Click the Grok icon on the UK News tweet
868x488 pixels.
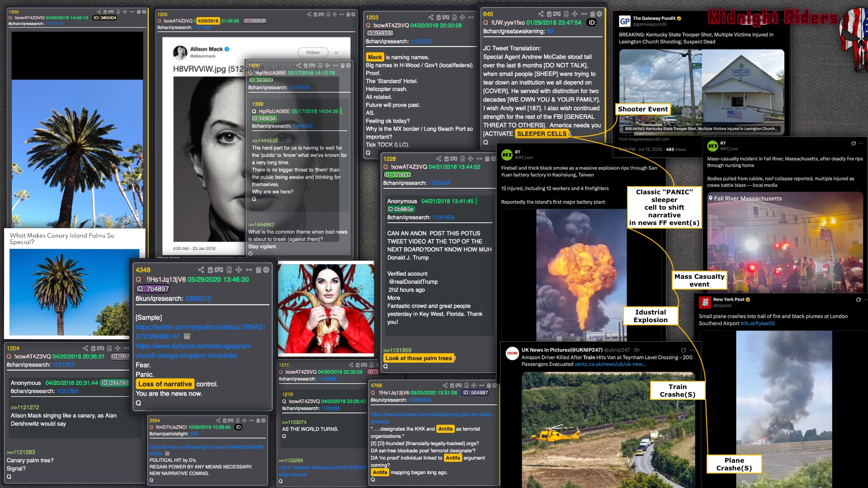[x=684, y=350]
